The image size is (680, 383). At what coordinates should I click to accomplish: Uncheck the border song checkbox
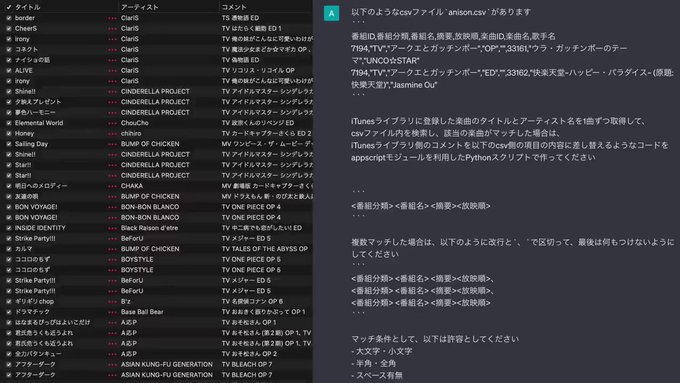coord(9,18)
